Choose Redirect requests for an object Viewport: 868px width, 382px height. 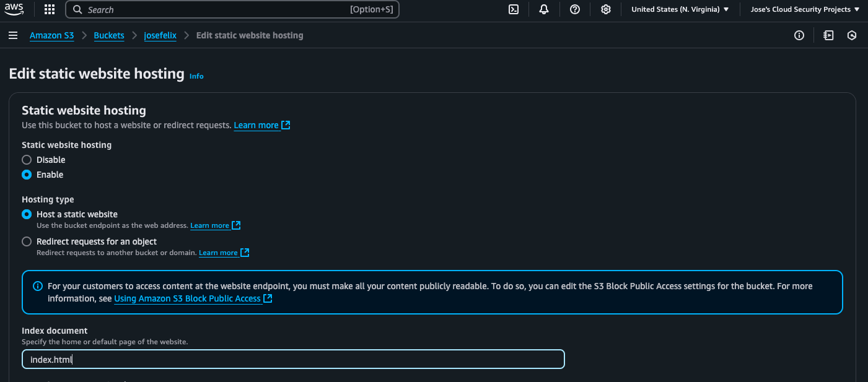[x=27, y=241]
